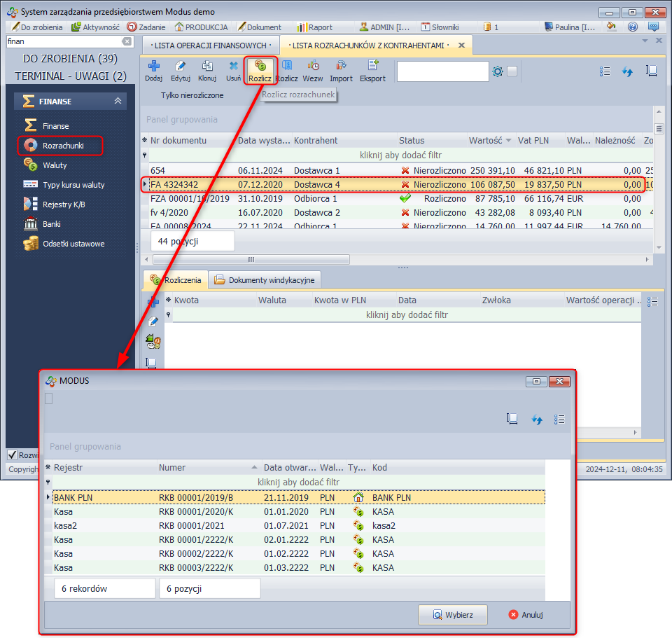
Task: Open Waluty in the Finanse sidebar
Action: pos(55,165)
